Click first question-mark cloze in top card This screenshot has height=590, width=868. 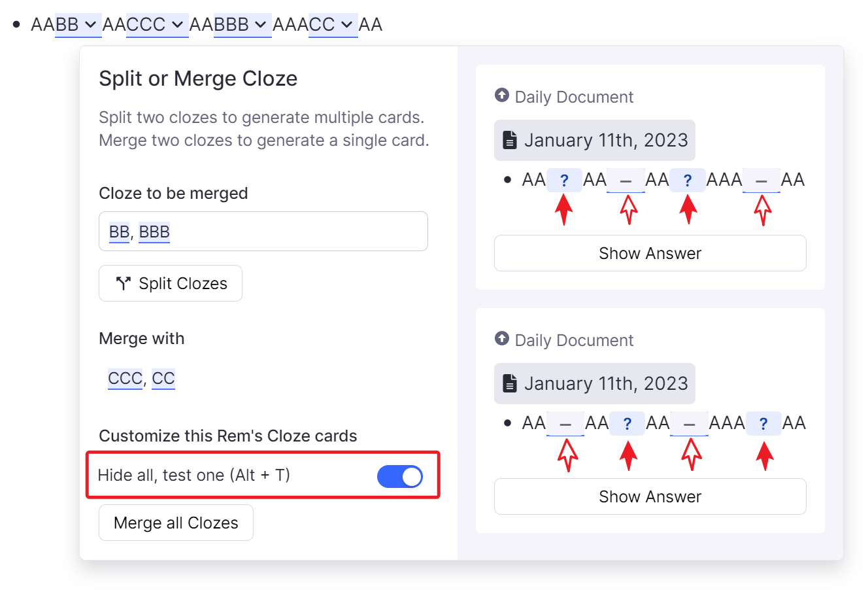tap(564, 180)
